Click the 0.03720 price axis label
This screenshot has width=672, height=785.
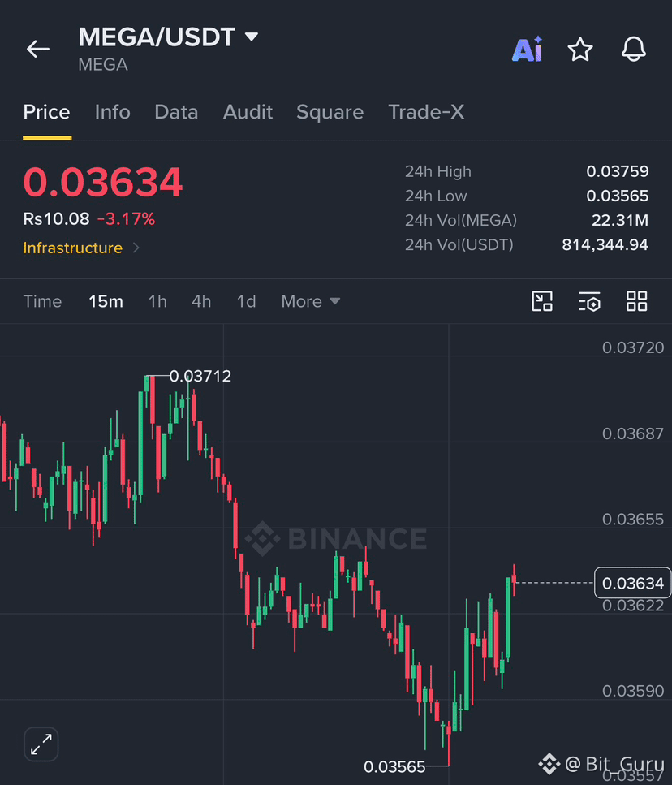(x=633, y=347)
